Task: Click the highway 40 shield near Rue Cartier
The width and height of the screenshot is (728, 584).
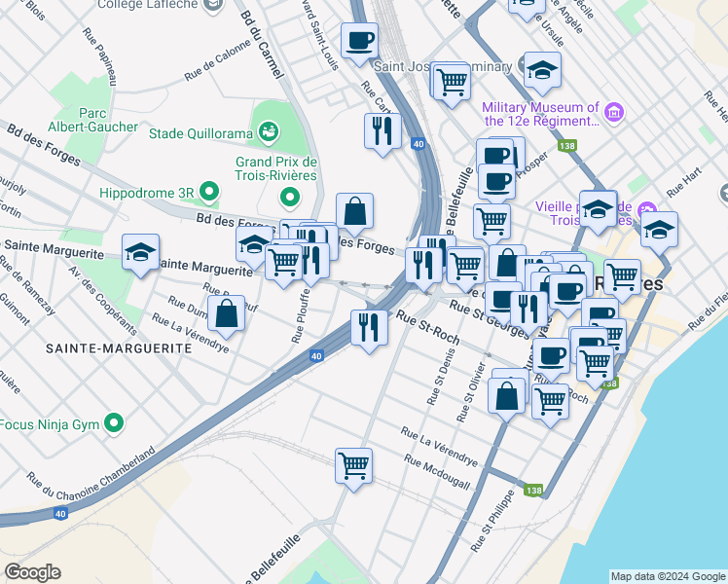Action: tap(419, 144)
